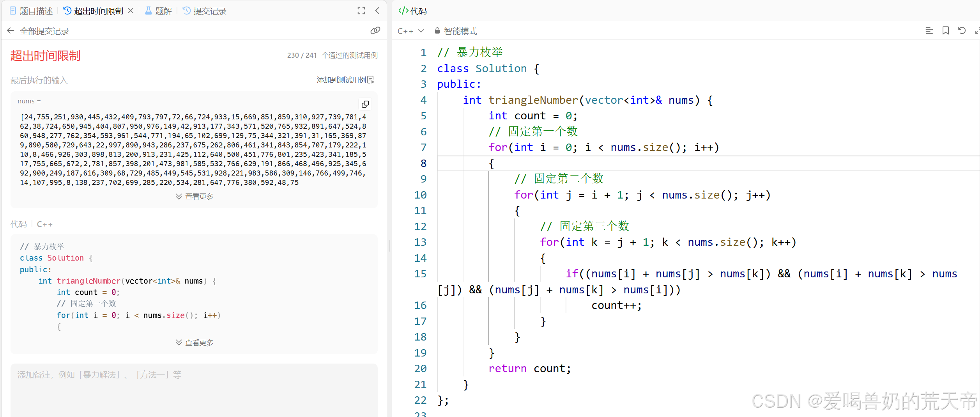Click 添加到测试用例 button
The image size is (980, 417).
(345, 80)
